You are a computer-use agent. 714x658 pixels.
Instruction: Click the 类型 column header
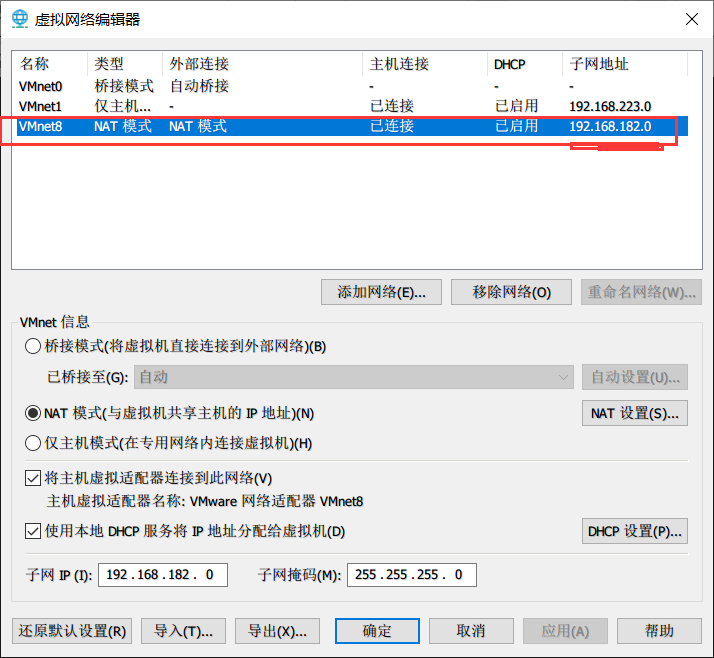(x=125, y=64)
